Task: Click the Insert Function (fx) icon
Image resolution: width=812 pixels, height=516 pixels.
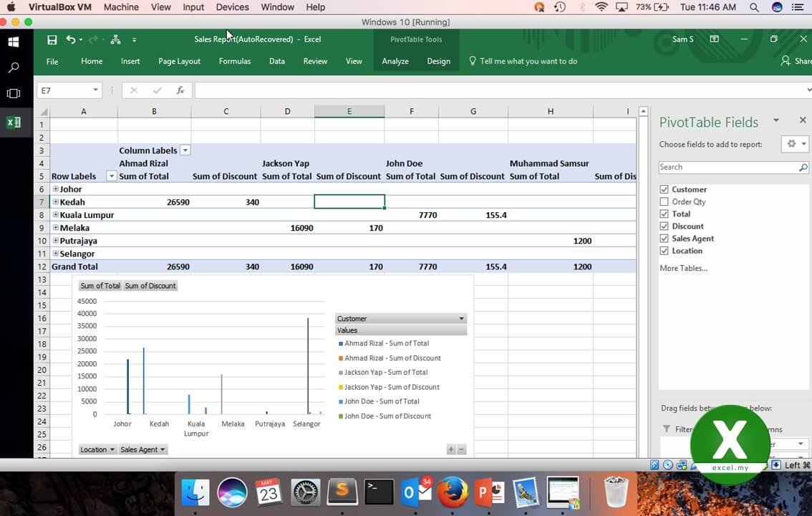Action: [x=180, y=90]
